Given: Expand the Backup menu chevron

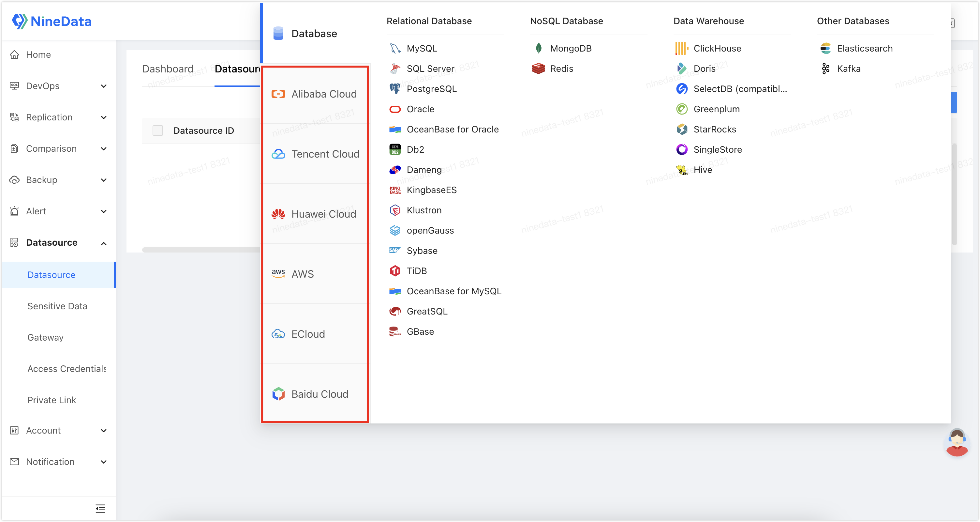Looking at the screenshot, I should 103,180.
